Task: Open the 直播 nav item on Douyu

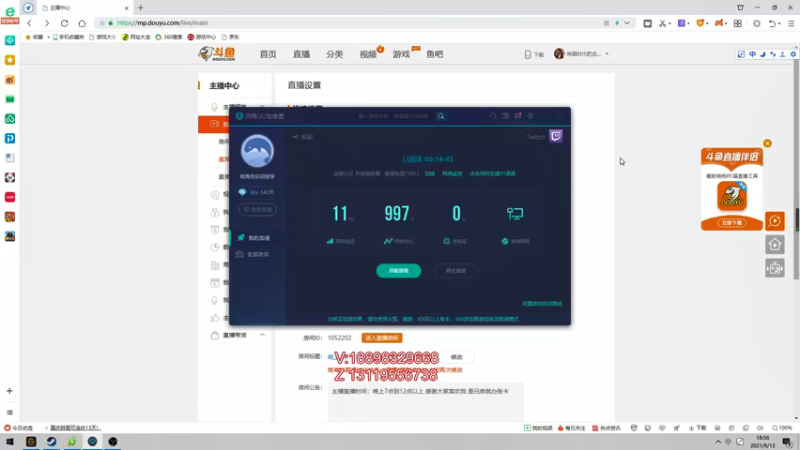Action: click(x=302, y=54)
